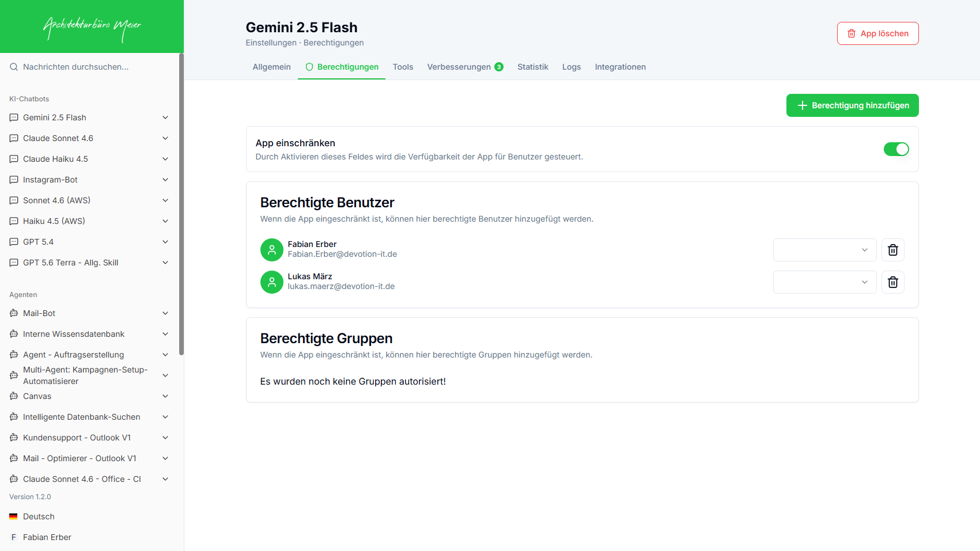Screen dimensions: 980x551
Task: Click the lukas.maerz@devotion-it.de email text
Action: 341,286
